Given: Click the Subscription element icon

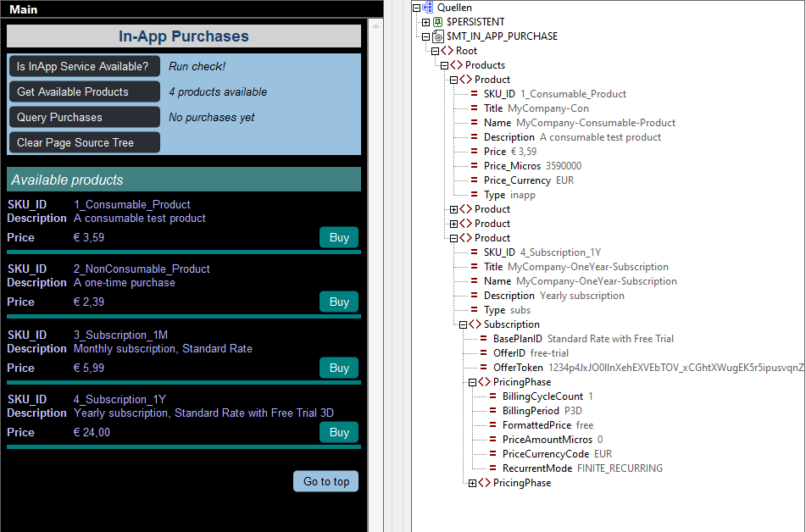Looking at the screenshot, I should [x=475, y=324].
